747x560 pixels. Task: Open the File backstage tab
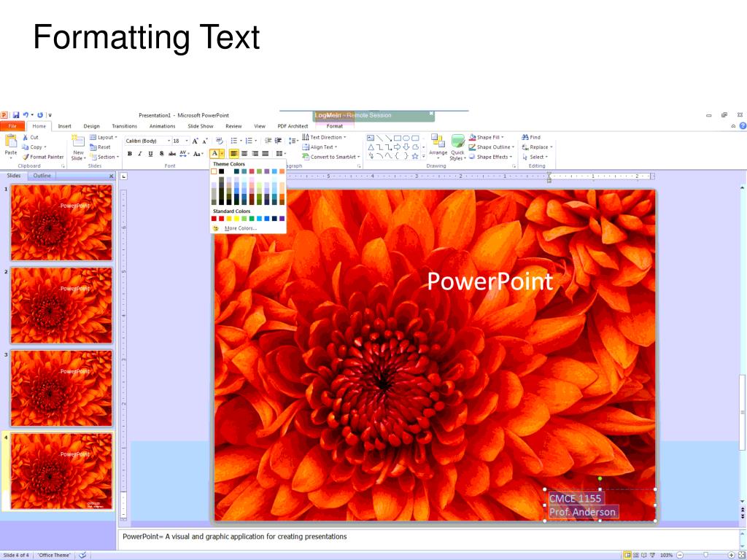pos(12,126)
